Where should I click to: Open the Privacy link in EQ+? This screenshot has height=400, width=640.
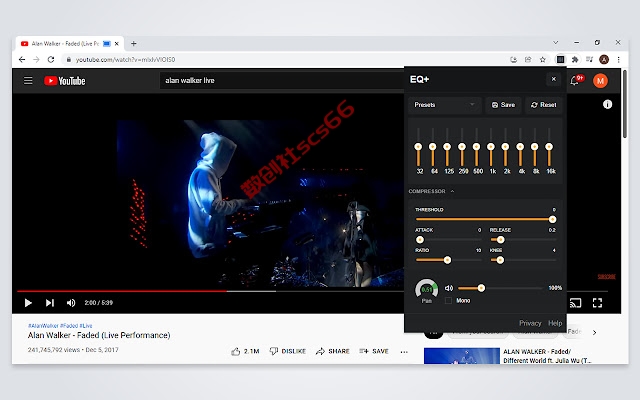pyautogui.click(x=530, y=323)
